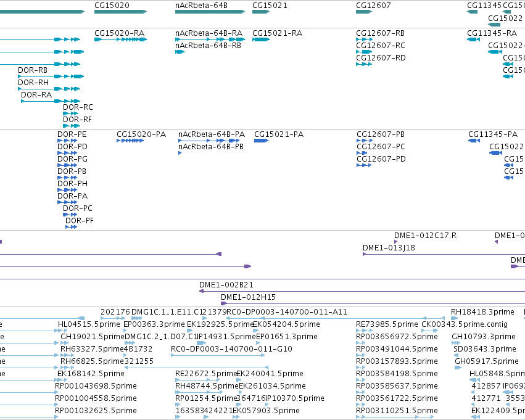
Task: Select the CG15020 gene feature
Action: click(x=120, y=12)
